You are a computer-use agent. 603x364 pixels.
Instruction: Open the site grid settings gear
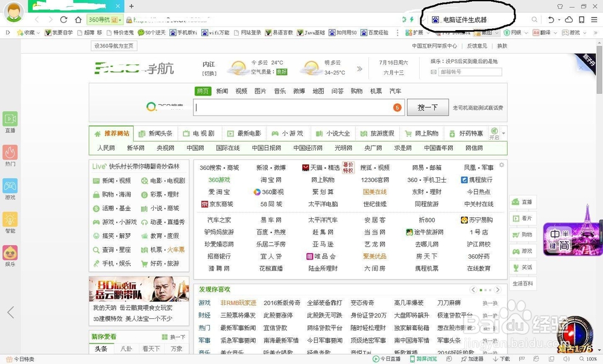(502, 165)
